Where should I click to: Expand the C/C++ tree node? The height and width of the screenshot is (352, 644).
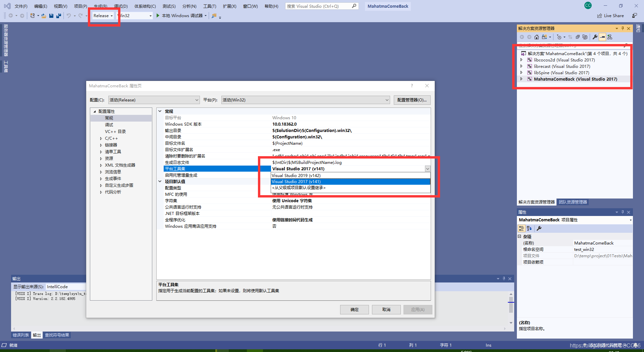click(x=101, y=138)
